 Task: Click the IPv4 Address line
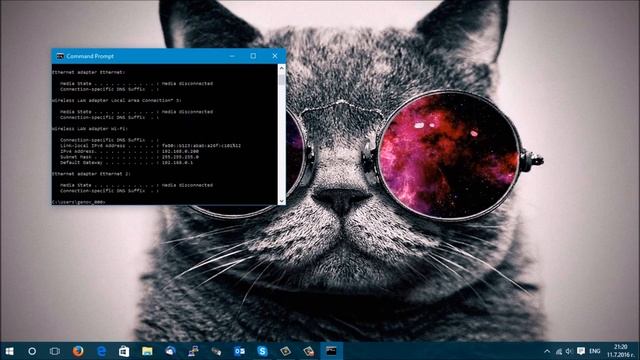pyautogui.click(x=129, y=151)
